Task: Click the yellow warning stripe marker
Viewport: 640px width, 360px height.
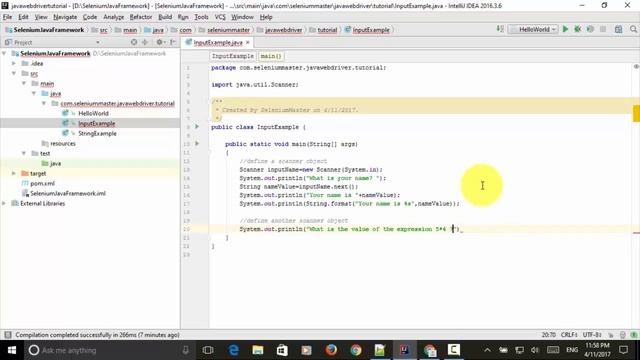Action: point(636,113)
